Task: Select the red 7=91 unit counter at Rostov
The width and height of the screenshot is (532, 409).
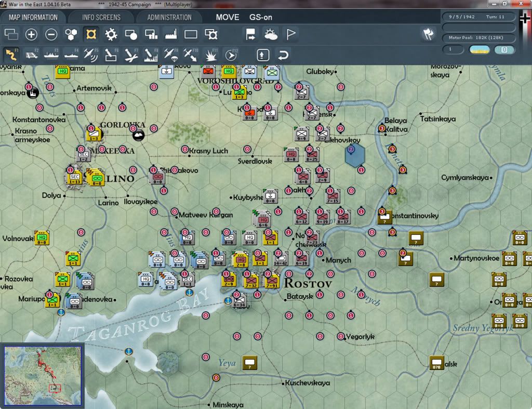Action: (272, 281)
